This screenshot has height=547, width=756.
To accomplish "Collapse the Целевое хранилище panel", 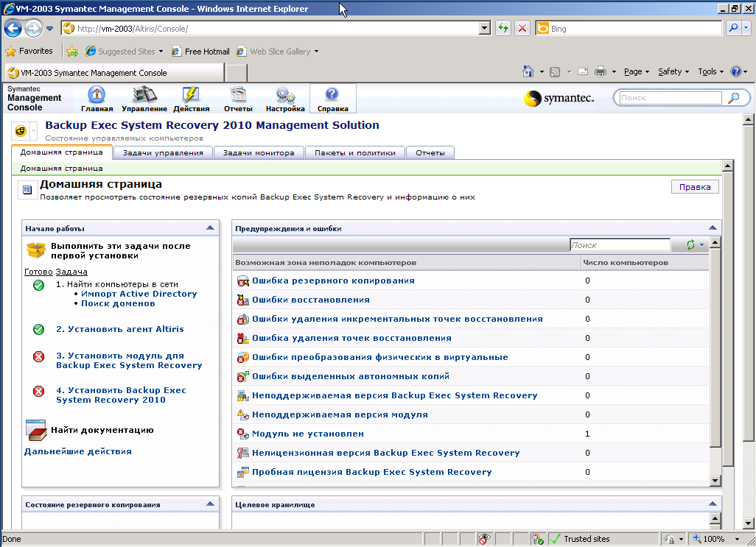I will click(x=712, y=504).
